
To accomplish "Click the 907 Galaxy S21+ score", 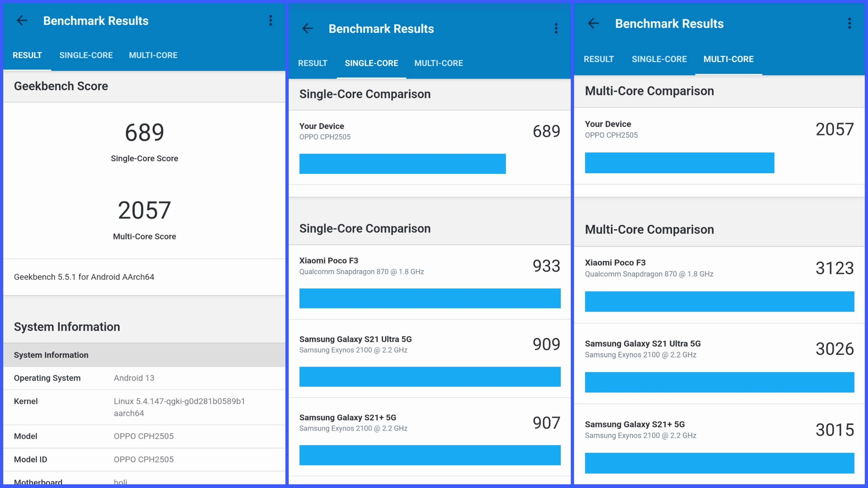I will coord(546,423).
